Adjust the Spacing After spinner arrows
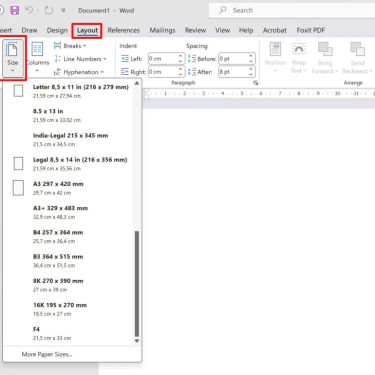 [x=251, y=72]
